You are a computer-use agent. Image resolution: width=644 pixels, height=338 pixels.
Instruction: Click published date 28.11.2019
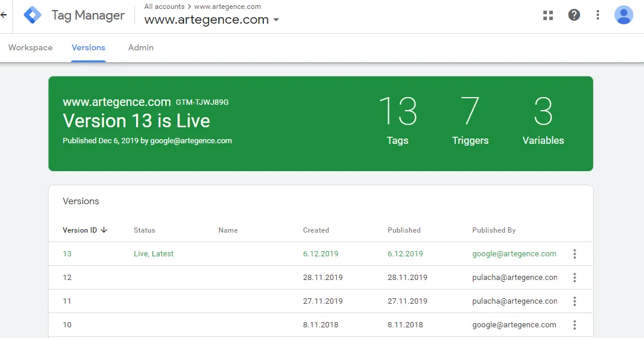pyautogui.click(x=407, y=278)
